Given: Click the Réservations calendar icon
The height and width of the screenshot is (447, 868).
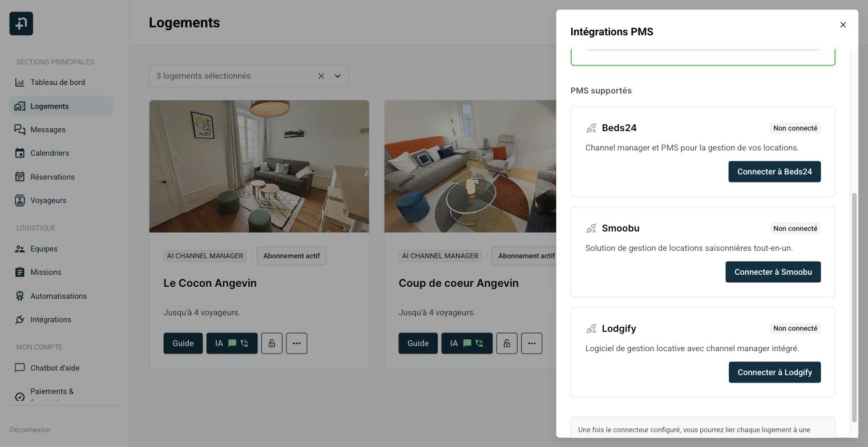Looking at the screenshot, I should pos(20,177).
